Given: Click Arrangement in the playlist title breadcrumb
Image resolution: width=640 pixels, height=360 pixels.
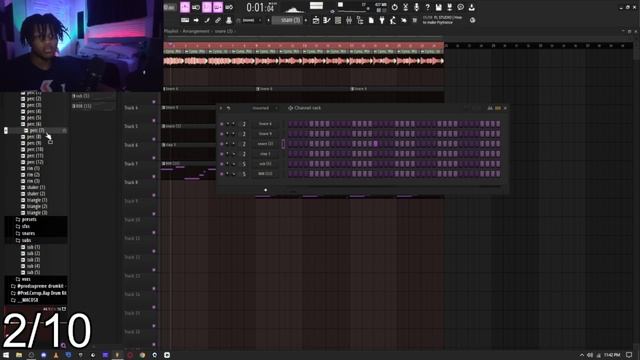Looking at the screenshot, I should click(x=196, y=31).
